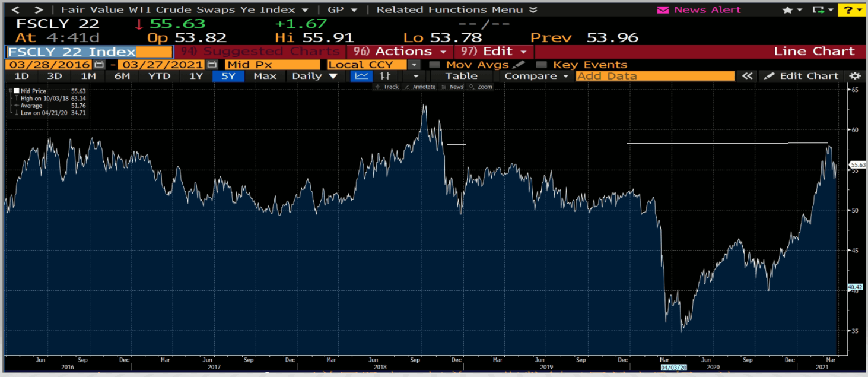Viewport: 868px width, 377px height.
Task: Select the line chart type icon
Action: [360, 76]
